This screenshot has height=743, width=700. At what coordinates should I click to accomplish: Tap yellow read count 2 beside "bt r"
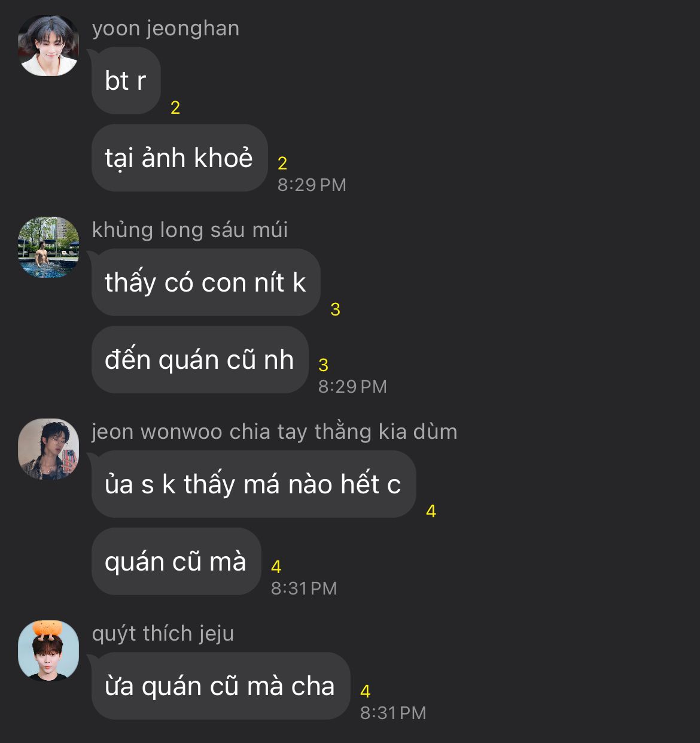coord(175,108)
